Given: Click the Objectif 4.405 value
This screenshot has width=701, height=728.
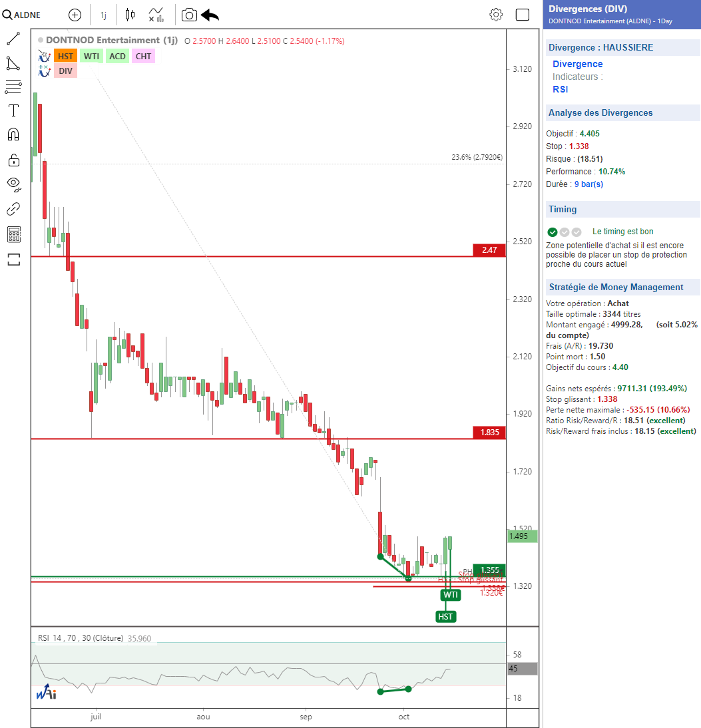Looking at the screenshot, I should pyautogui.click(x=590, y=134).
